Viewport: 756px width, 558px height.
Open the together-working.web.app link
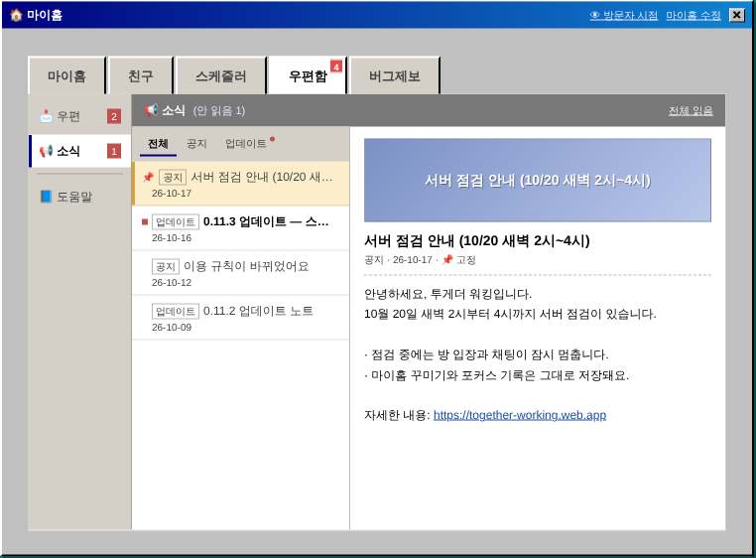(520, 415)
